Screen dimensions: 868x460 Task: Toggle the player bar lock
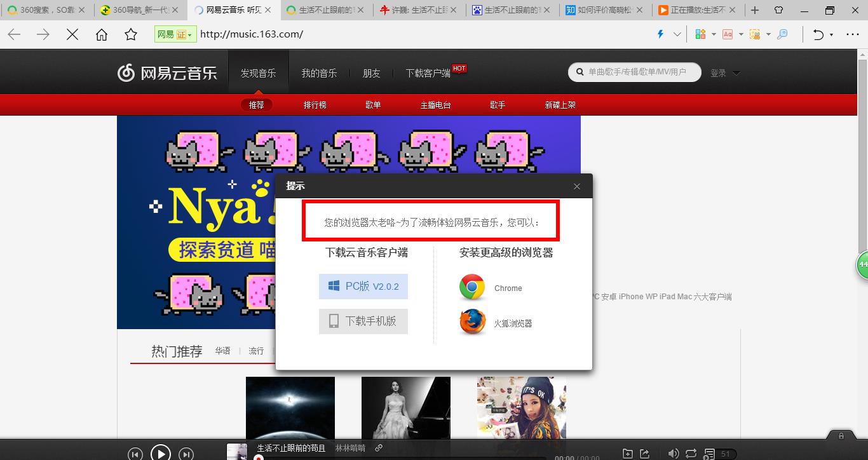click(841, 436)
